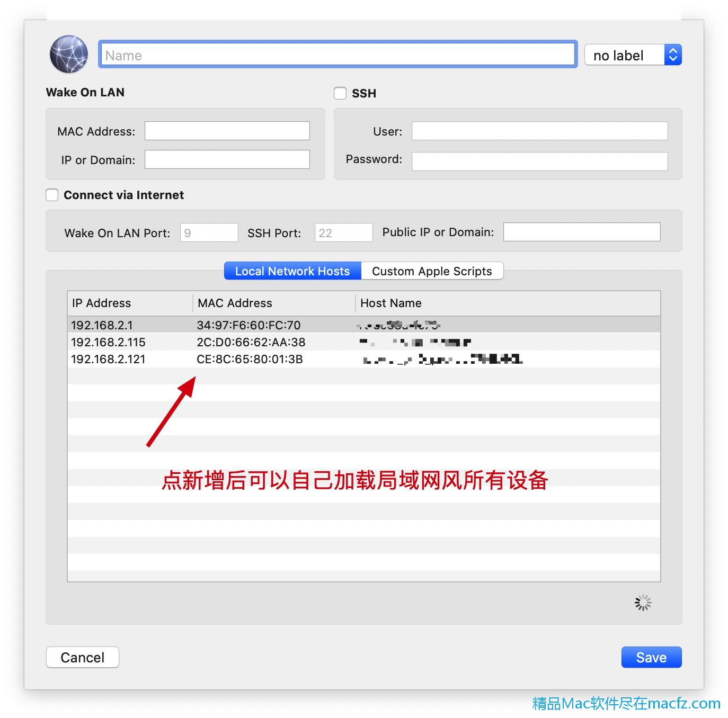Click MAC address 2C:D0:66:62:AA:38

point(251,342)
